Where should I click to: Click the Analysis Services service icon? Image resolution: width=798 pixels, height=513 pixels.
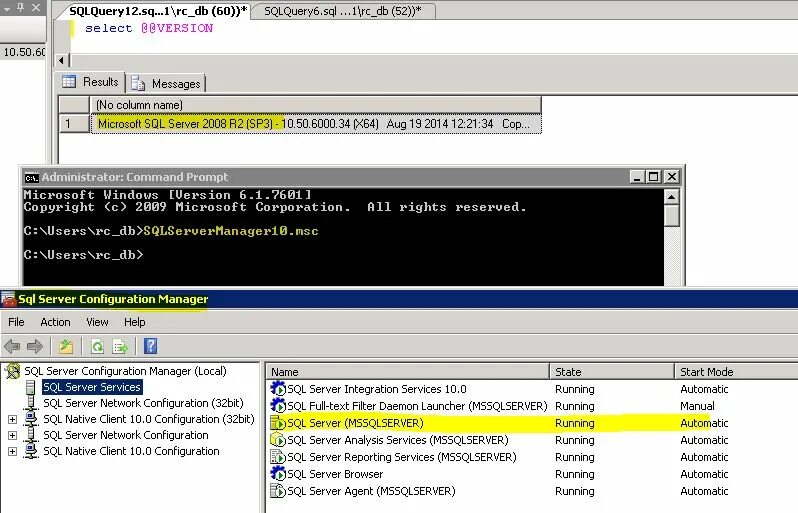tap(278, 440)
